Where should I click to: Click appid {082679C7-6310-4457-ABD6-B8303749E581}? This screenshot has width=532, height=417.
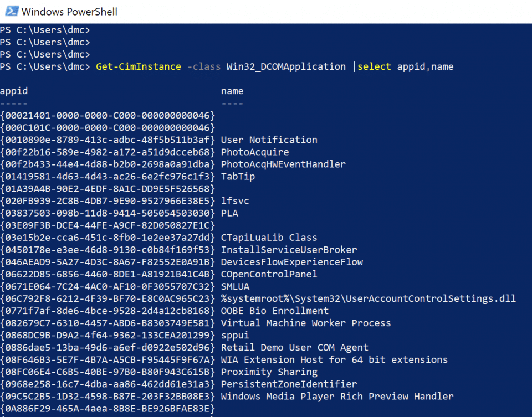point(108,323)
